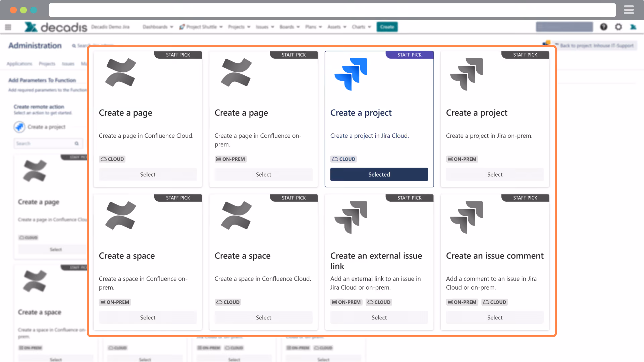Click the Confluence icon on on-prem 'Create a page' card
Screen dimensions: 644x362
[x=236, y=72]
